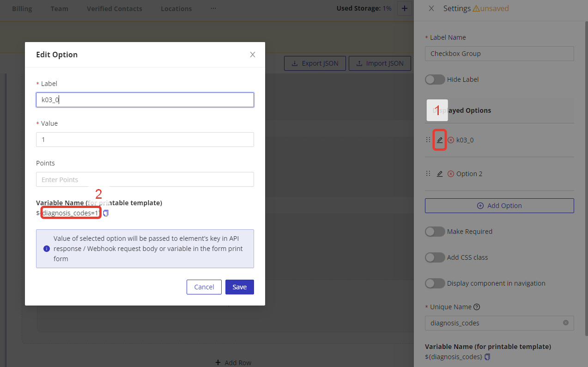This screenshot has height=367, width=588.
Task: Click the edit pencil icon for k03_0
Action: point(440,140)
